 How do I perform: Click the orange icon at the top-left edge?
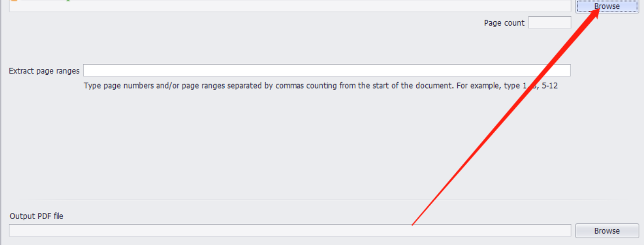(14, 1)
